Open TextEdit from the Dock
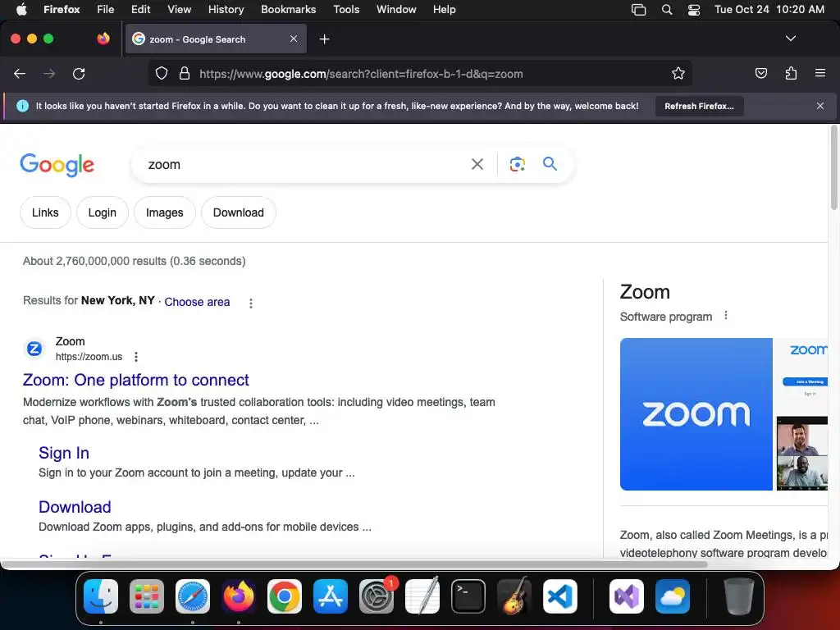 422,596
